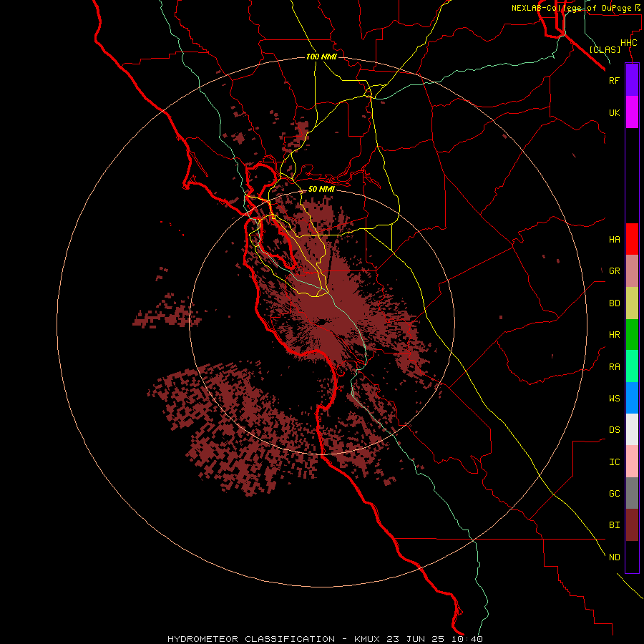The image size is (644, 644).
Task: Click the red HA legend color swatch
Action: pyautogui.click(x=632, y=239)
